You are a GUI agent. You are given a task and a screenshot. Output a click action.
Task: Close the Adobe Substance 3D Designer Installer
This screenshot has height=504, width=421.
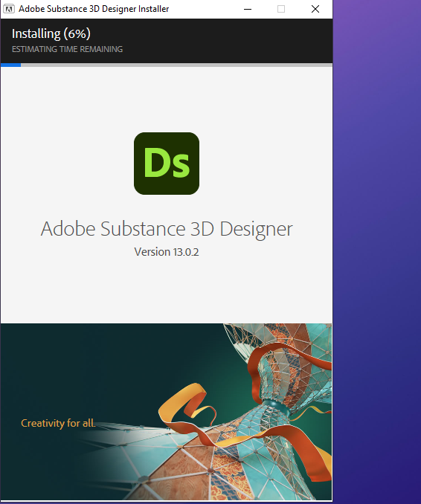point(315,9)
